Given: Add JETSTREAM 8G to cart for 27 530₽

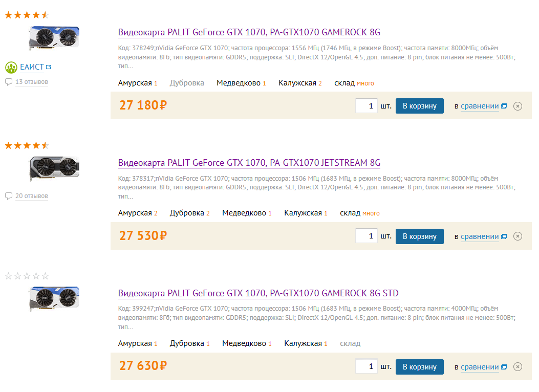Looking at the screenshot, I should pos(419,236).
